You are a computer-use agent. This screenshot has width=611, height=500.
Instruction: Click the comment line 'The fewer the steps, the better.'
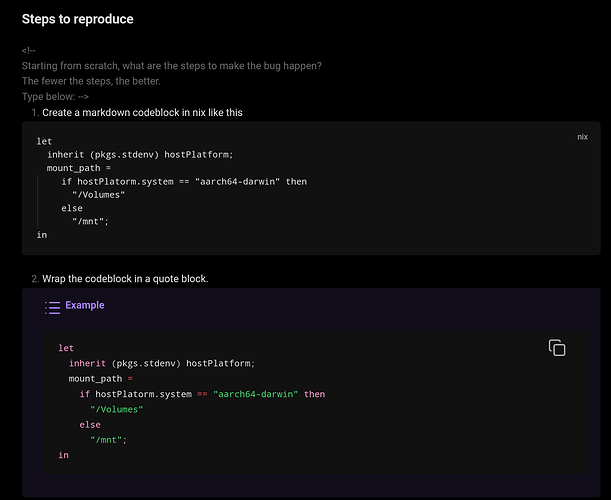(x=91, y=81)
